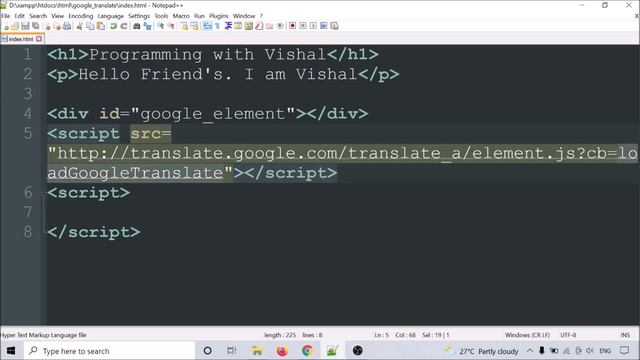The image size is (640, 360).
Task: Open the taskbar volume speaker icon
Action: [x=590, y=351]
